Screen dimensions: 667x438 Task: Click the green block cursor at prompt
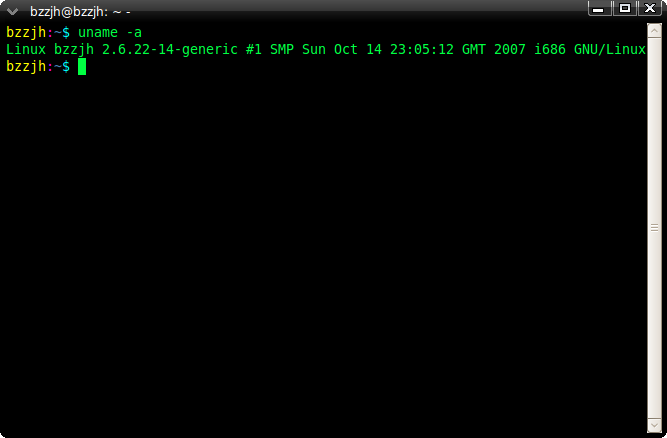coord(82,66)
